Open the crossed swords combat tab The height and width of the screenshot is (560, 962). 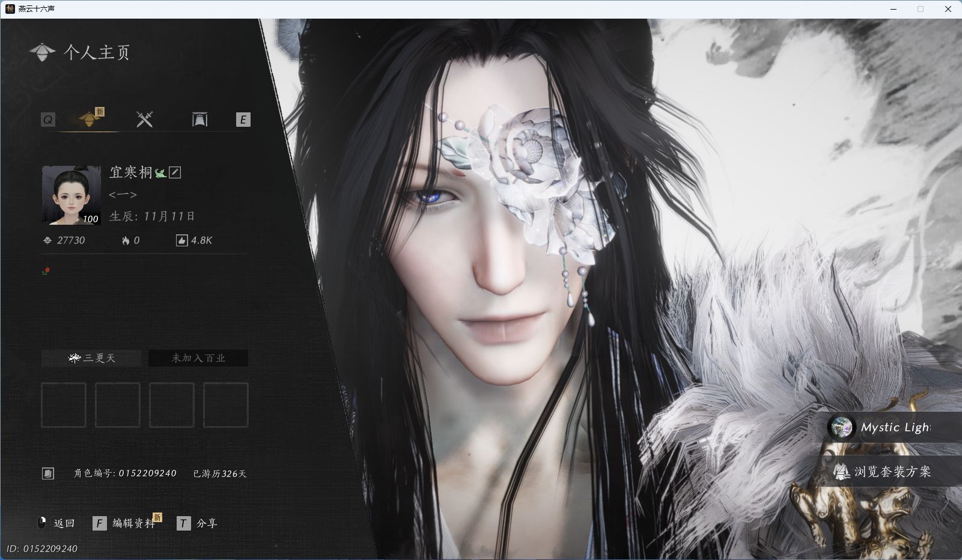[x=144, y=119]
